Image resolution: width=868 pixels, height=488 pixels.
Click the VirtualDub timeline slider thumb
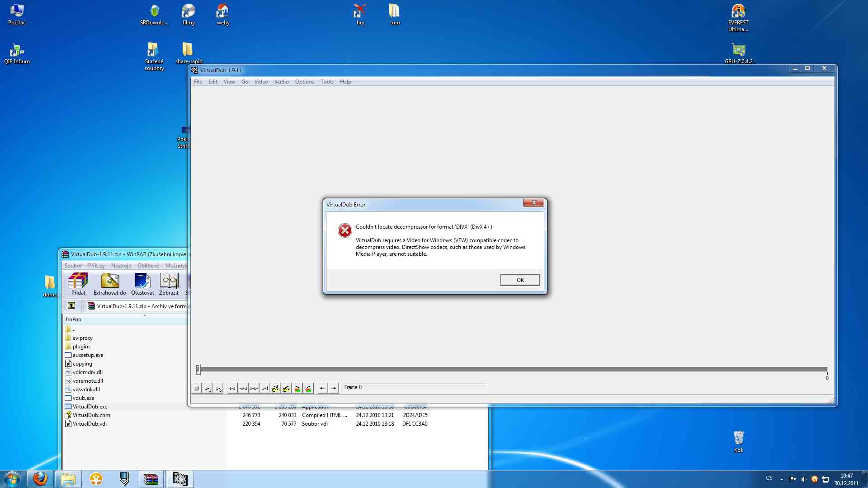click(198, 370)
